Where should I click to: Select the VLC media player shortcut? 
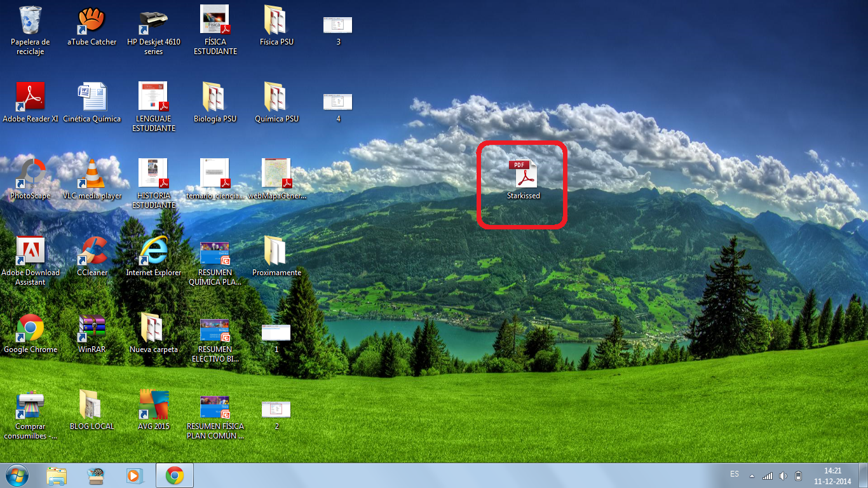pos(92,180)
